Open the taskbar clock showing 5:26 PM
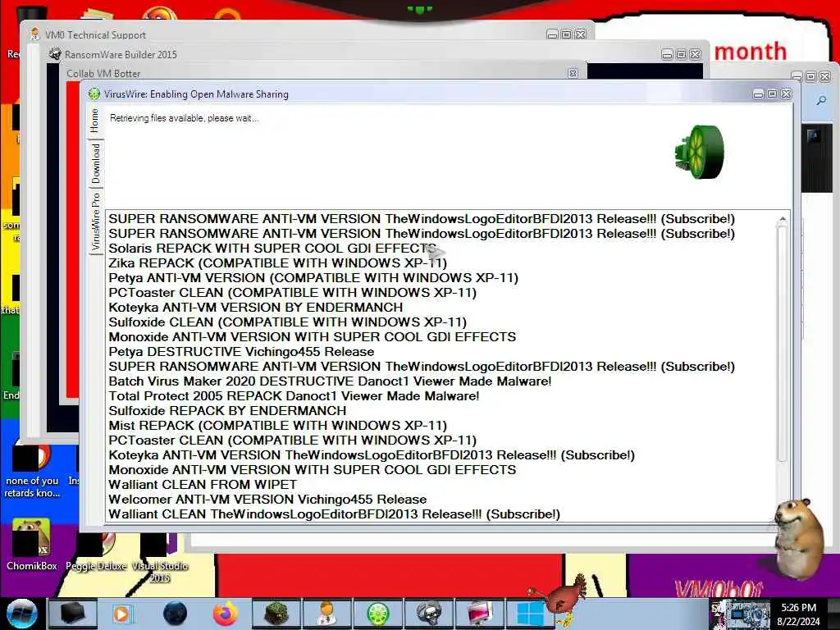This screenshot has width=840, height=630. 798,614
